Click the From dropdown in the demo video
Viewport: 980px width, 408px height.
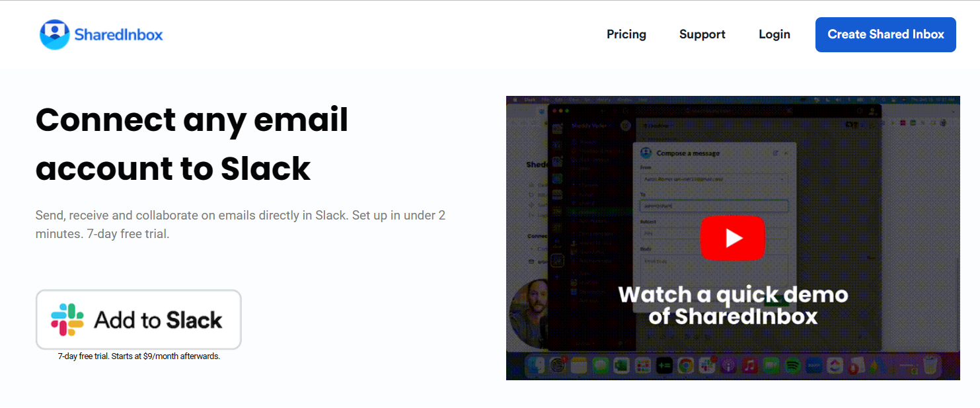pyautogui.click(x=714, y=179)
